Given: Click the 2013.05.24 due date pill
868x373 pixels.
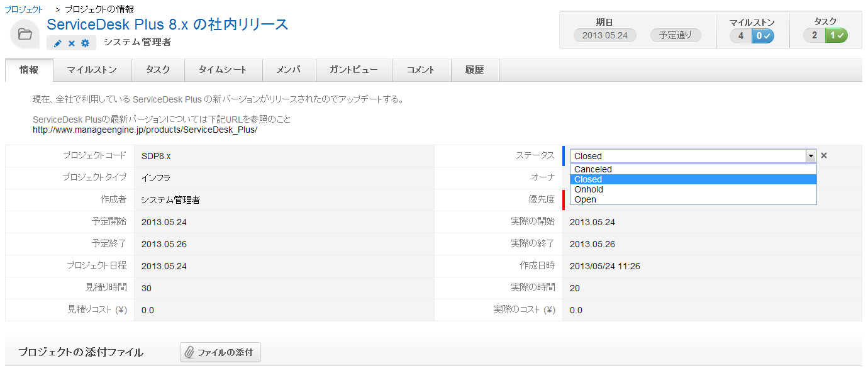Looking at the screenshot, I should coord(604,36).
